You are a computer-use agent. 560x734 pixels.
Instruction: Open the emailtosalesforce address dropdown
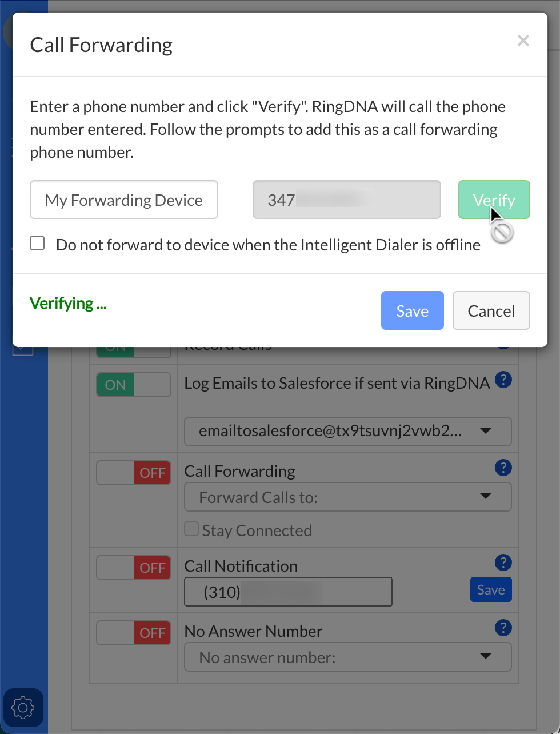347,432
